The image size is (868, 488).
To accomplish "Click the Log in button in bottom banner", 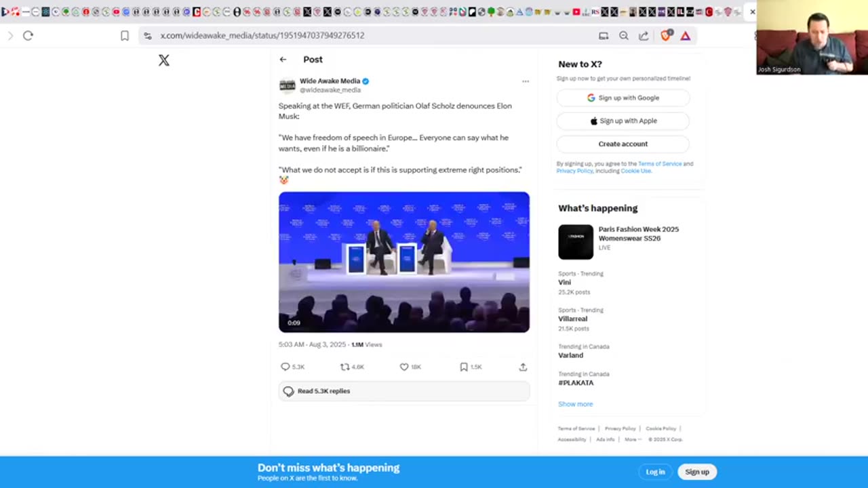I will (x=655, y=472).
